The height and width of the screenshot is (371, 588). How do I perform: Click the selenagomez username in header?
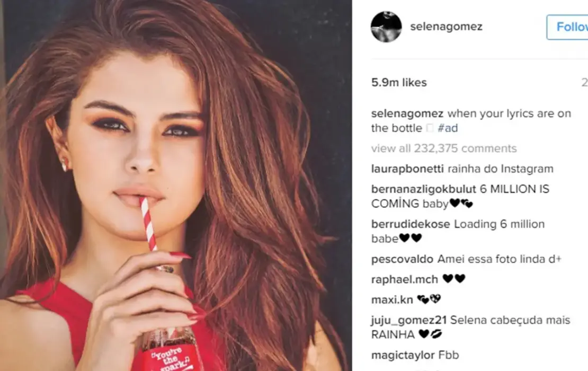(446, 26)
